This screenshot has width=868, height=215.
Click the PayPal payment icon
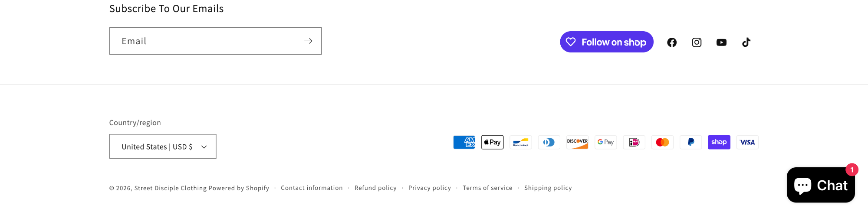click(x=690, y=142)
